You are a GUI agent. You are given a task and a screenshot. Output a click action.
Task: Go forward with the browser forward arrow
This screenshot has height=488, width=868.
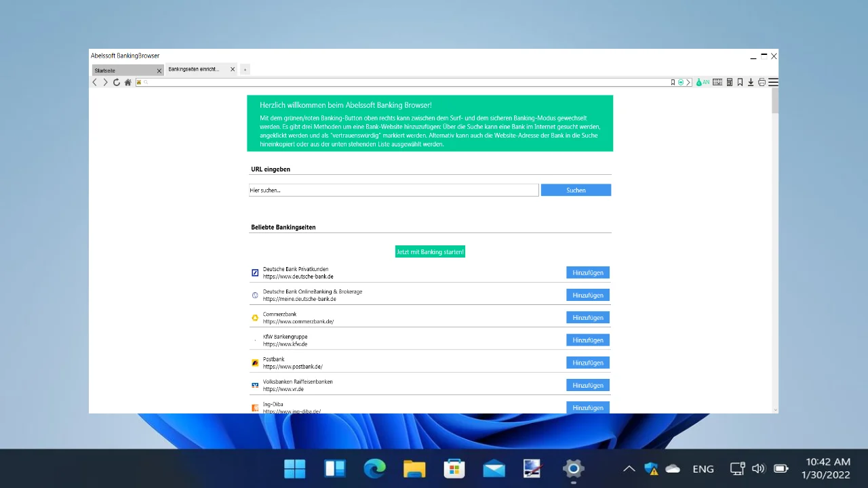click(105, 82)
